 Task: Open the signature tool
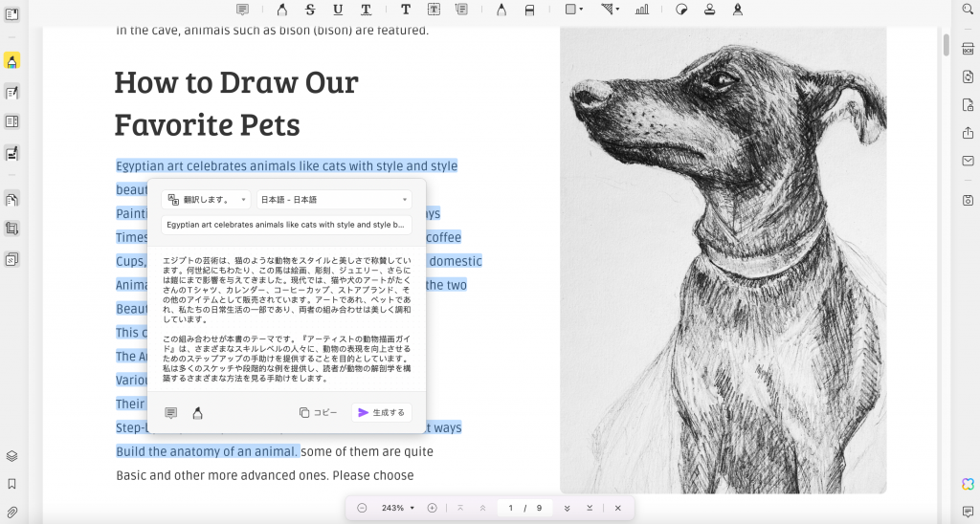(738, 10)
